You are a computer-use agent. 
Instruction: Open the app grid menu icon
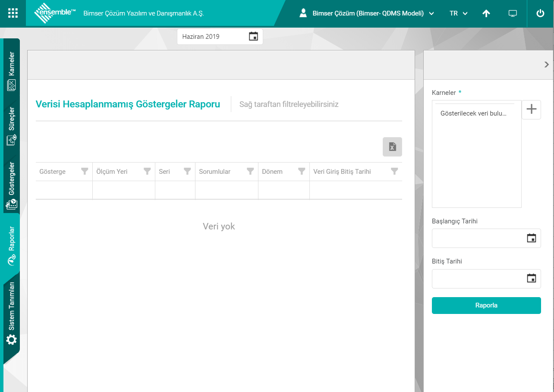(x=13, y=13)
